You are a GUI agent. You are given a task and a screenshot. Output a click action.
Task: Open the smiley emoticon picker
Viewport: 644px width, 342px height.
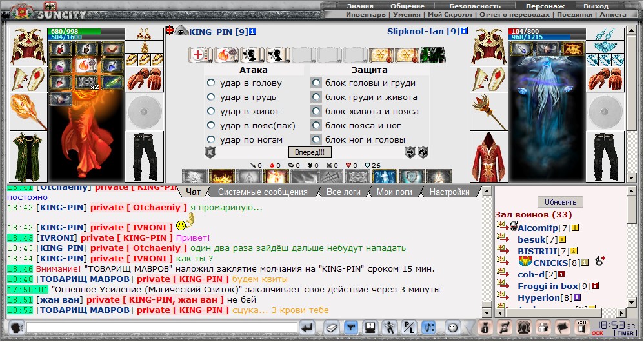point(452,328)
